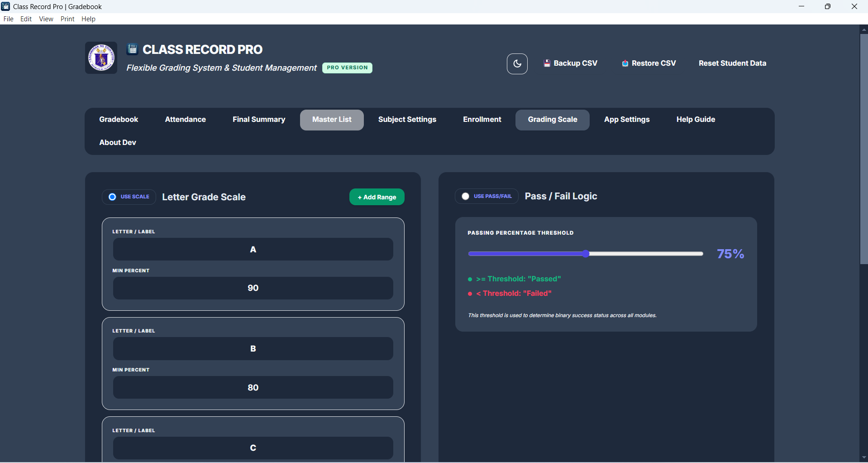Switch to the Attendance tab

(185, 120)
